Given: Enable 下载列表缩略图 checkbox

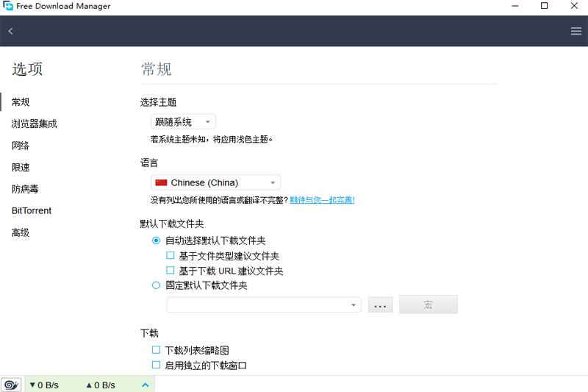Looking at the screenshot, I should click(x=156, y=350).
